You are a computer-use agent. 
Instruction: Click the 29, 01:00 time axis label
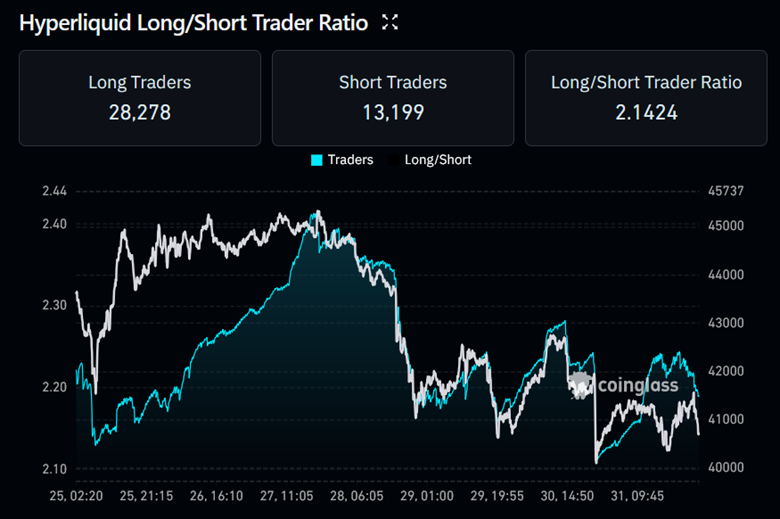pyautogui.click(x=425, y=495)
